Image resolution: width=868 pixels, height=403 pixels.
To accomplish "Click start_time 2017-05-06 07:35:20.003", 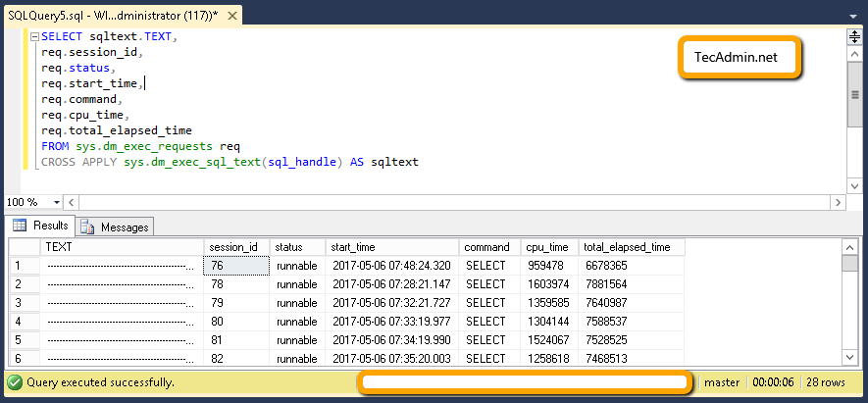I will click(x=392, y=358).
